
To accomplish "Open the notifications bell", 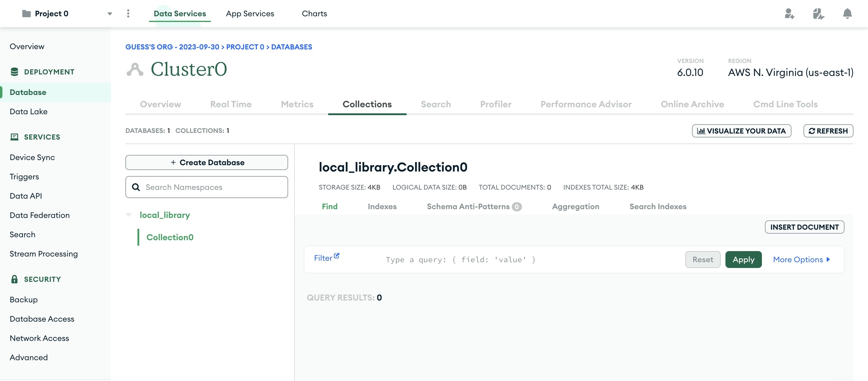I will pos(847,14).
